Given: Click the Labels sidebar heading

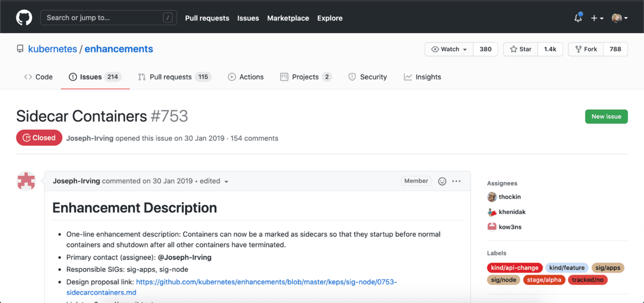Looking at the screenshot, I should 497,253.
